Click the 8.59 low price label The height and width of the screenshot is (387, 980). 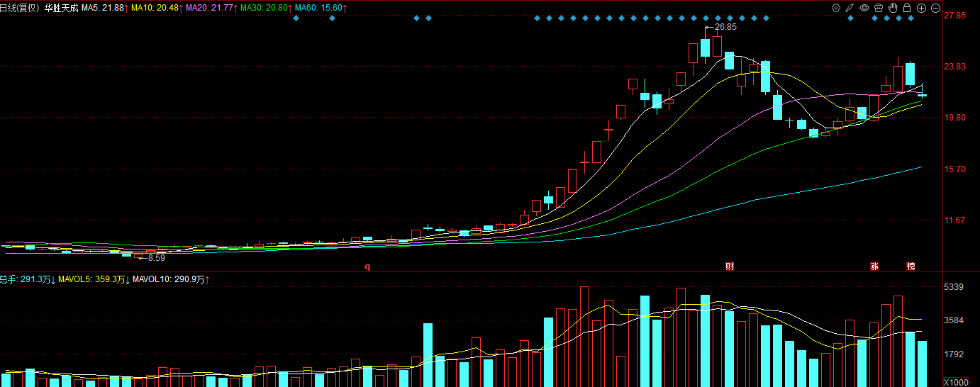pyautogui.click(x=156, y=258)
